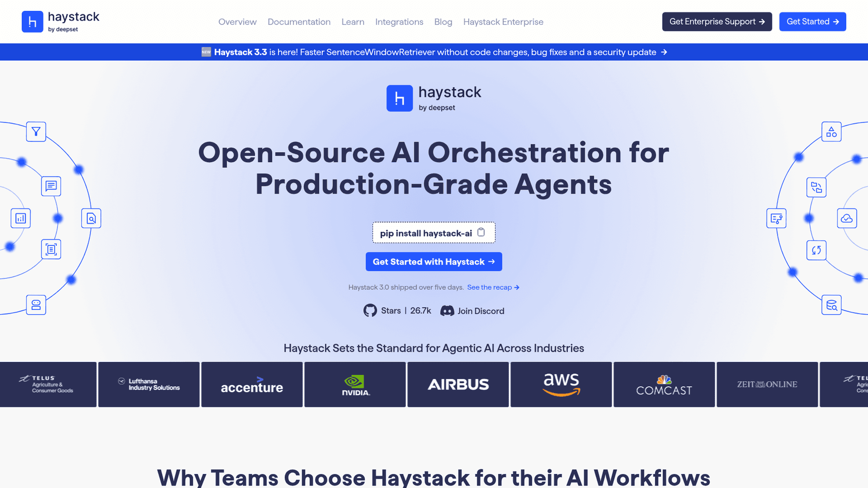Click Get Enterprise Support button

click(x=717, y=22)
